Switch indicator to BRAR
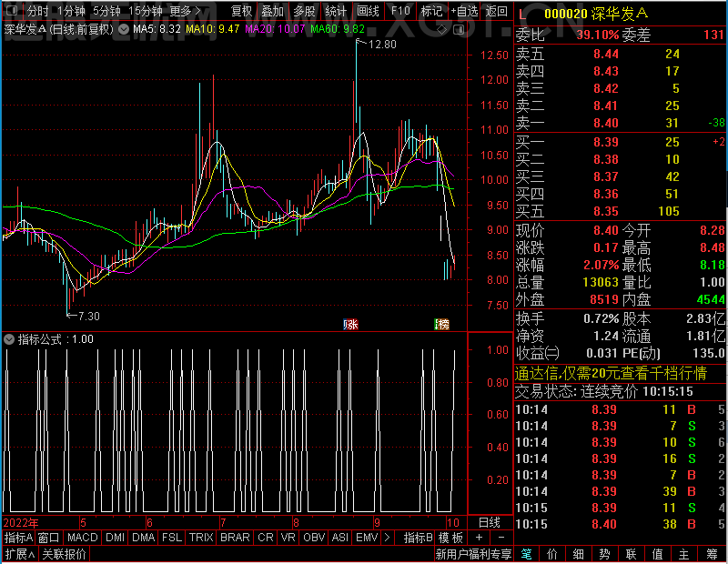Screen dimensions: 728x564 point(235,538)
